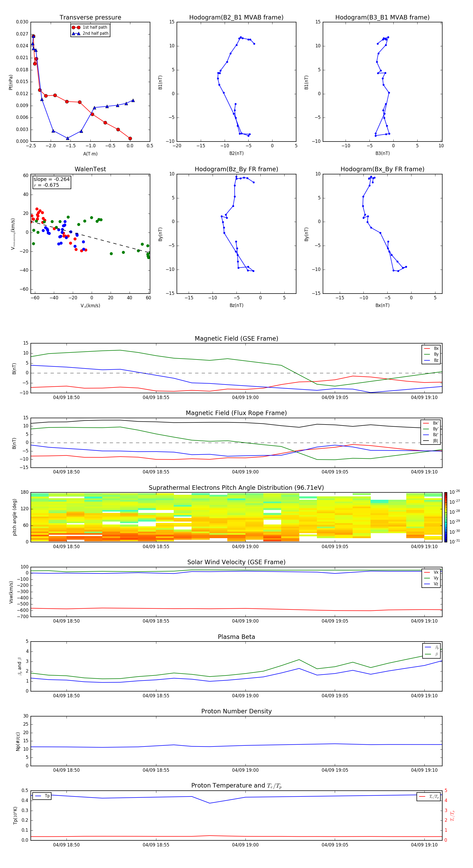Click the '10^-31' colorbar label
This screenshot has width=473, height=868.
(455, 542)
